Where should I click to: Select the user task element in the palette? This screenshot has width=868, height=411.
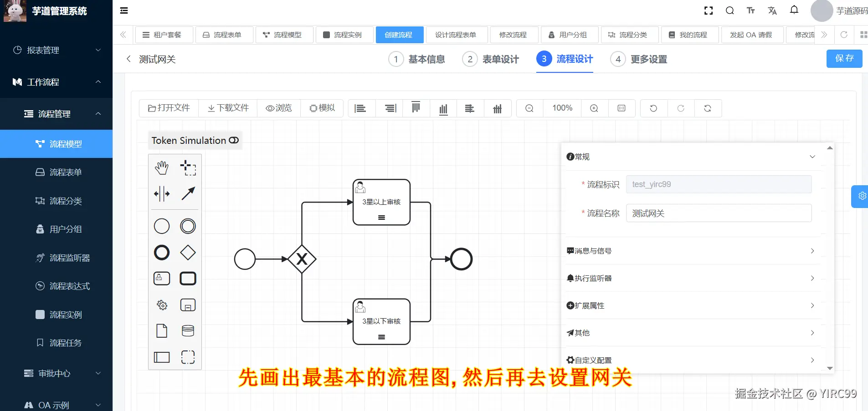pos(162,278)
